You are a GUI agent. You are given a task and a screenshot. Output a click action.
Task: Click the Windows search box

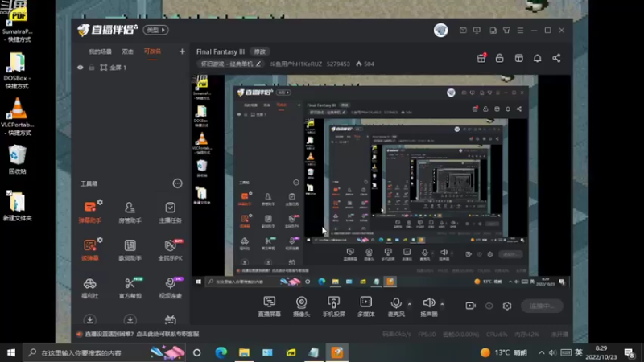(x=104, y=352)
